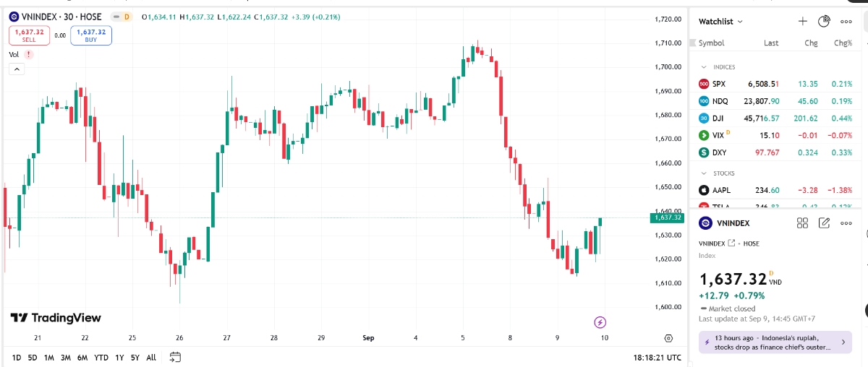Toggle the market status D badge by symbol
This screenshot has width=868, height=367.
pyautogui.click(x=127, y=17)
